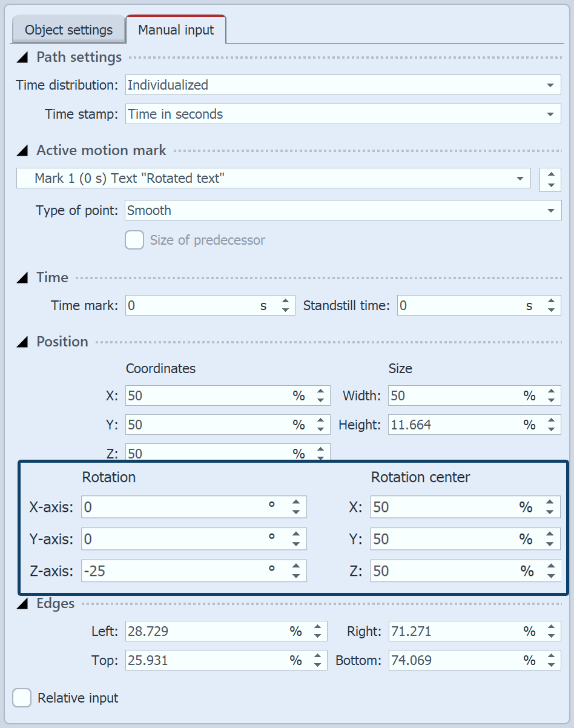
Task: Select the Standstill time input field
Action: tap(466, 305)
